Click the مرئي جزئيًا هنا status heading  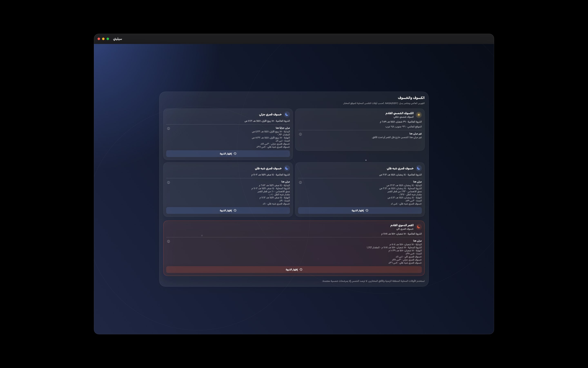pyautogui.click(x=283, y=128)
